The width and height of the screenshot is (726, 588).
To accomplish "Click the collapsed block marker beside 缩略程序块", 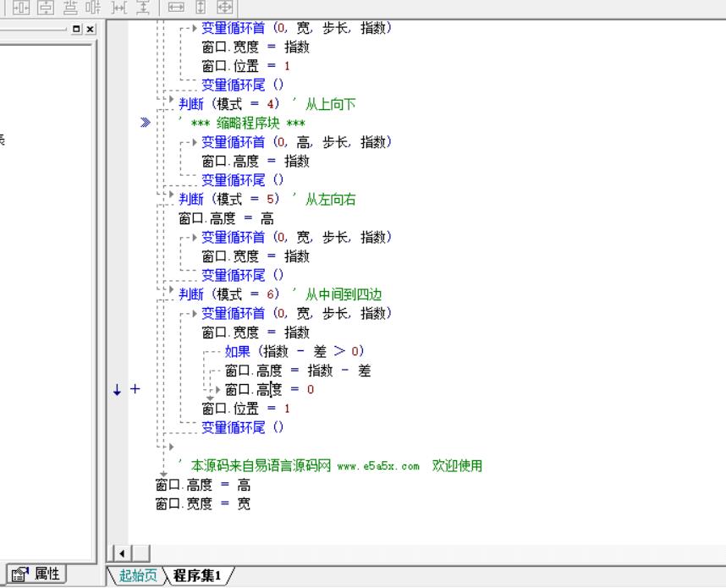I will (x=146, y=122).
